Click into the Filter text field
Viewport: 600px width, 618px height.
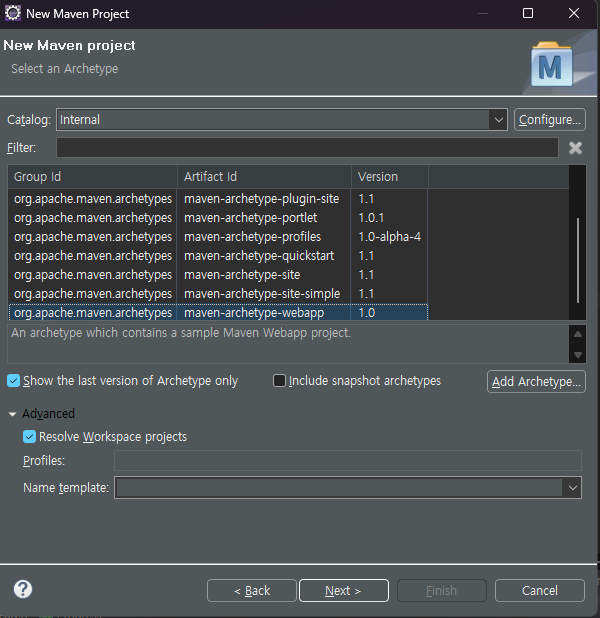point(307,148)
